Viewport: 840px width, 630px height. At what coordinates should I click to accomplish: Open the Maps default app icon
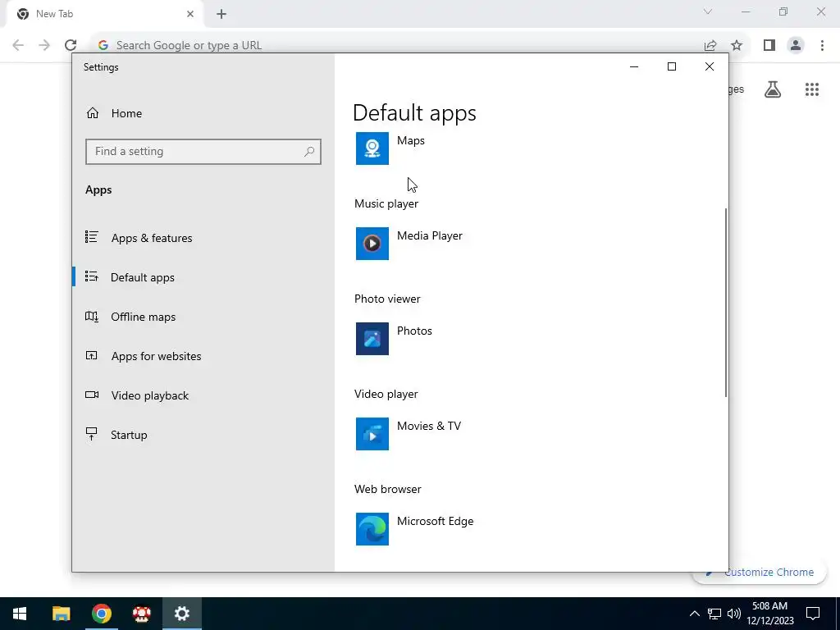pyautogui.click(x=372, y=148)
